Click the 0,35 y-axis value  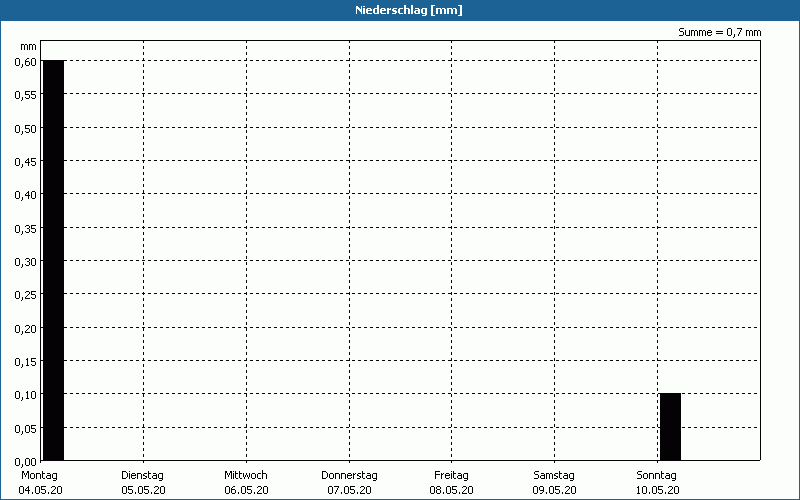click(x=26, y=229)
